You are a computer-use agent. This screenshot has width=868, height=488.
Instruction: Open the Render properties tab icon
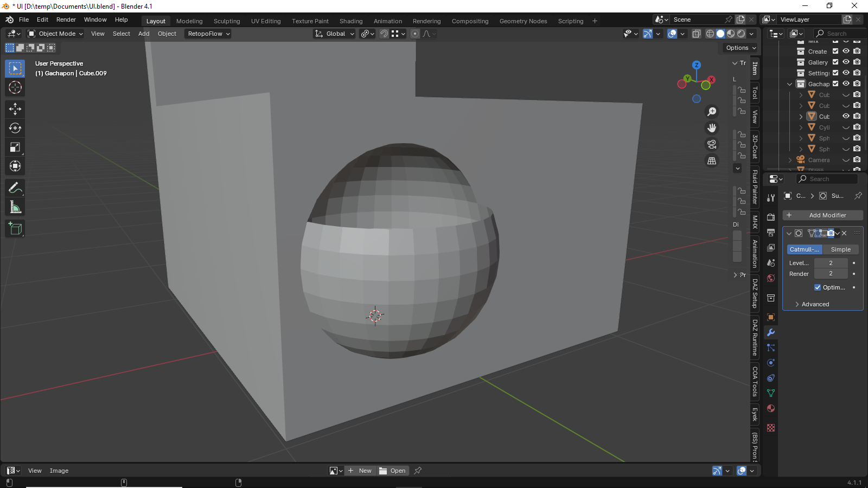[x=771, y=217]
